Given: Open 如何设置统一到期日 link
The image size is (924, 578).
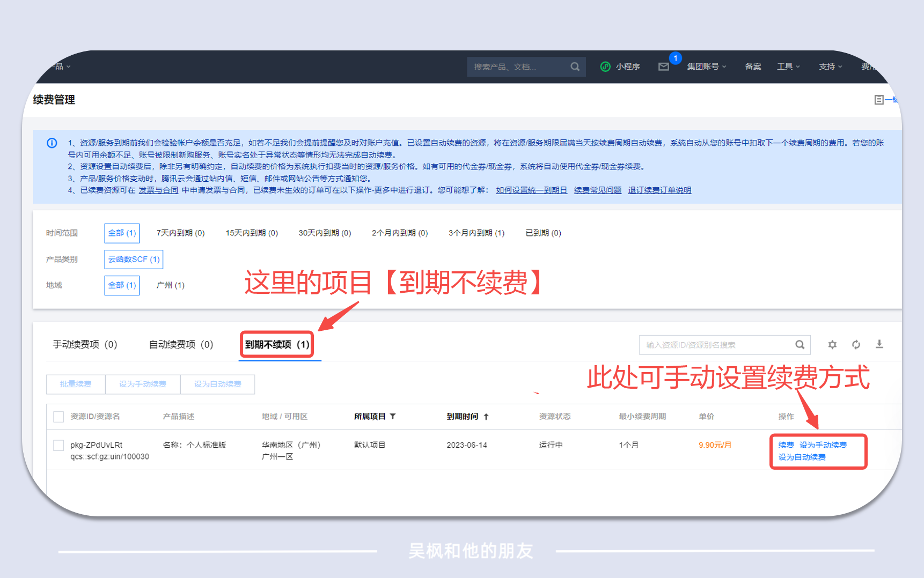Looking at the screenshot, I should click(531, 190).
